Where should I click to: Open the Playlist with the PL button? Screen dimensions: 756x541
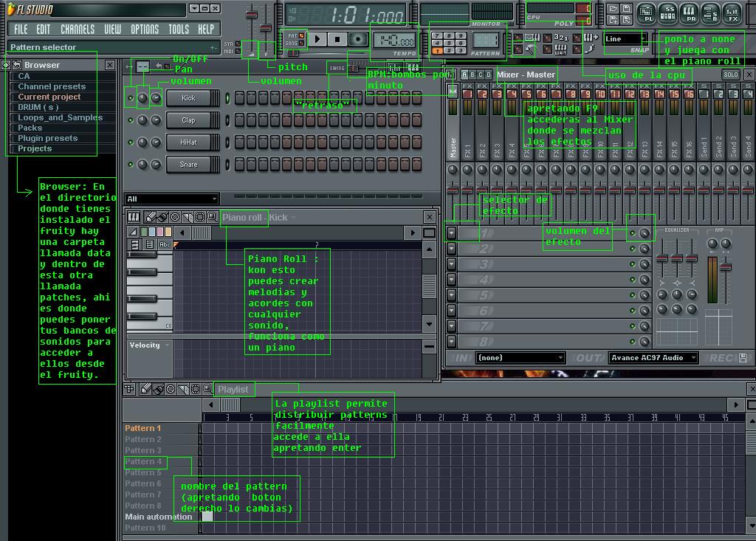click(x=647, y=13)
